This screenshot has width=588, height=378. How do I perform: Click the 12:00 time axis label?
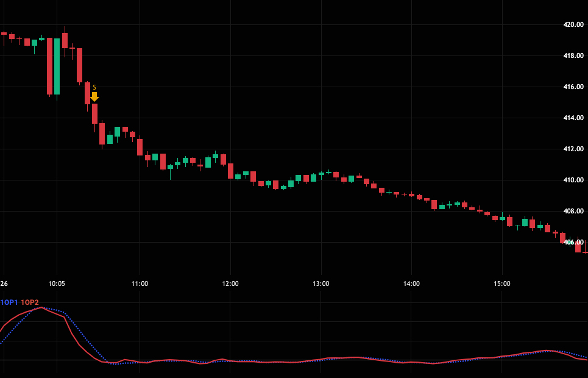click(230, 284)
